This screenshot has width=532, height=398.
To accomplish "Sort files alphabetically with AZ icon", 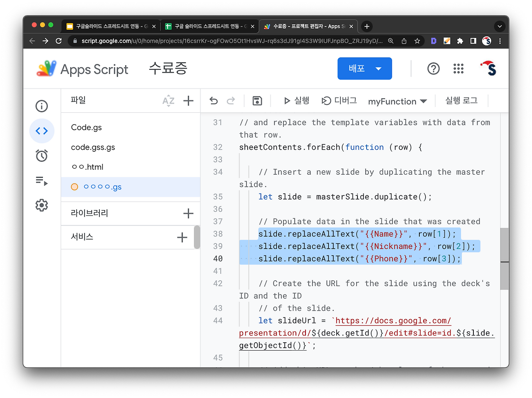I will coord(168,101).
